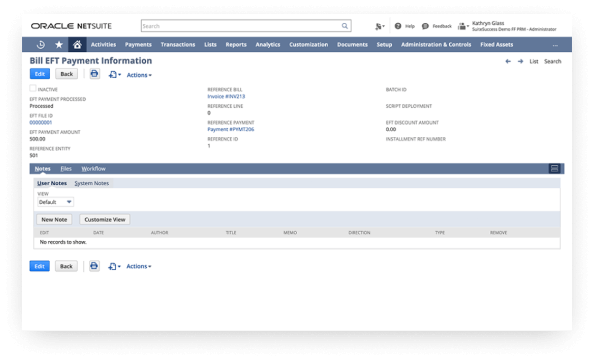Click the search magnifier icon
This screenshot has height=361, width=594.
tap(344, 26)
